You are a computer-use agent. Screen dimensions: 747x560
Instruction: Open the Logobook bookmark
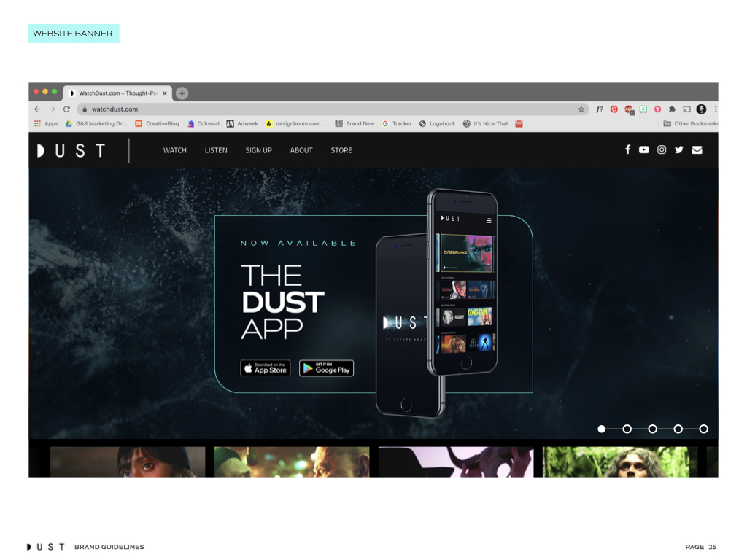438,123
